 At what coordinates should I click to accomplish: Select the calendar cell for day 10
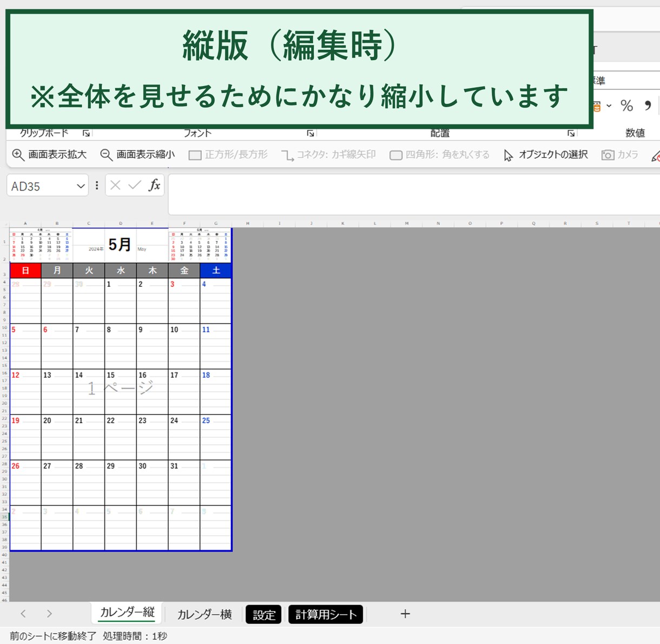184,346
